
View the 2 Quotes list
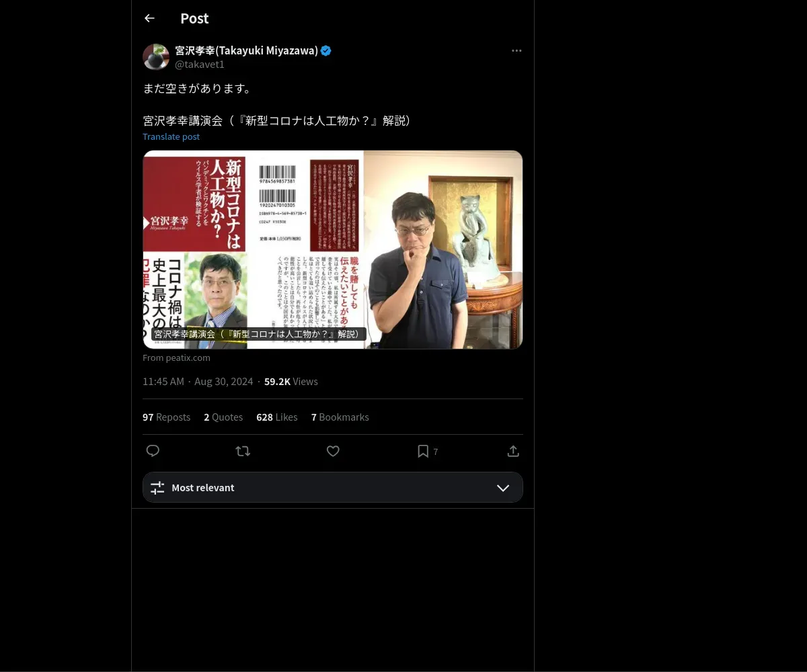pos(223,417)
